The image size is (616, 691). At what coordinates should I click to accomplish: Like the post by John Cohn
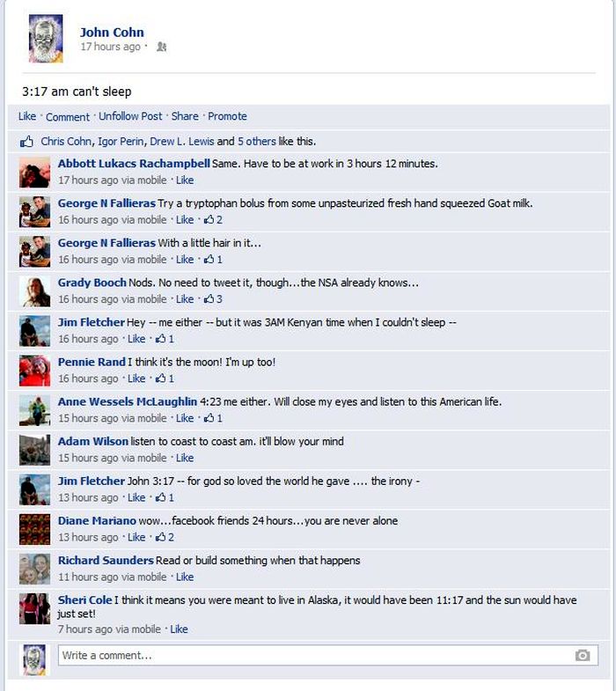27,116
